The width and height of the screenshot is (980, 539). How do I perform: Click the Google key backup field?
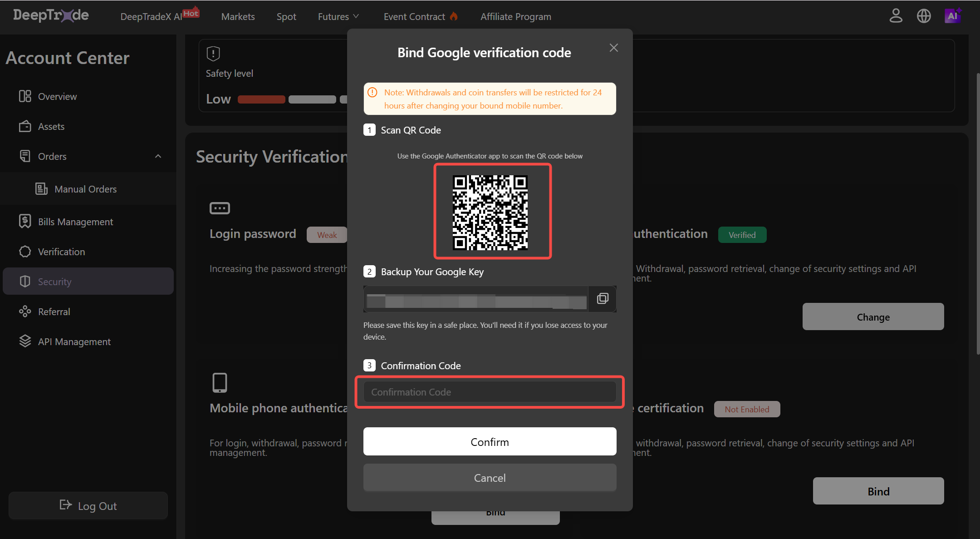tap(476, 299)
